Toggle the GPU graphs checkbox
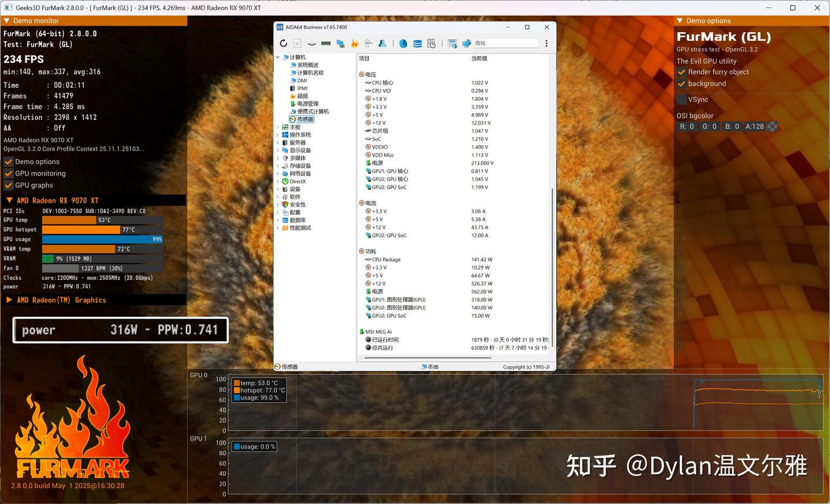This screenshot has height=504, width=830. click(x=9, y=185)
